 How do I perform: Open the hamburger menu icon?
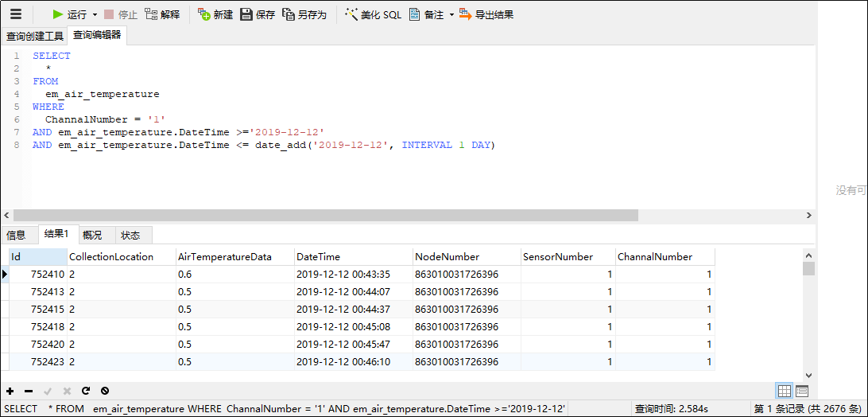pyautogui.click(x=16, y=15)
